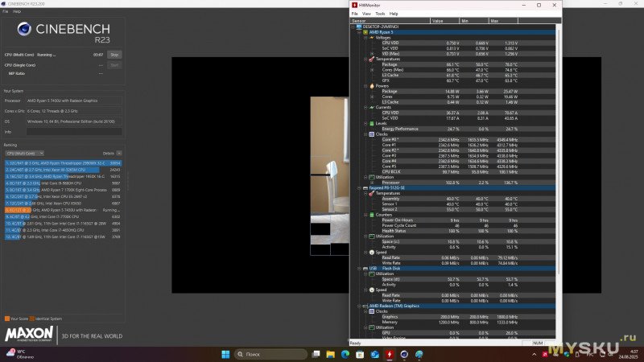Viewport: 644px width, 362px height.
Task: Click the Ryzen Temperatures thermometer icon
Action: click(x=372, y=59)
